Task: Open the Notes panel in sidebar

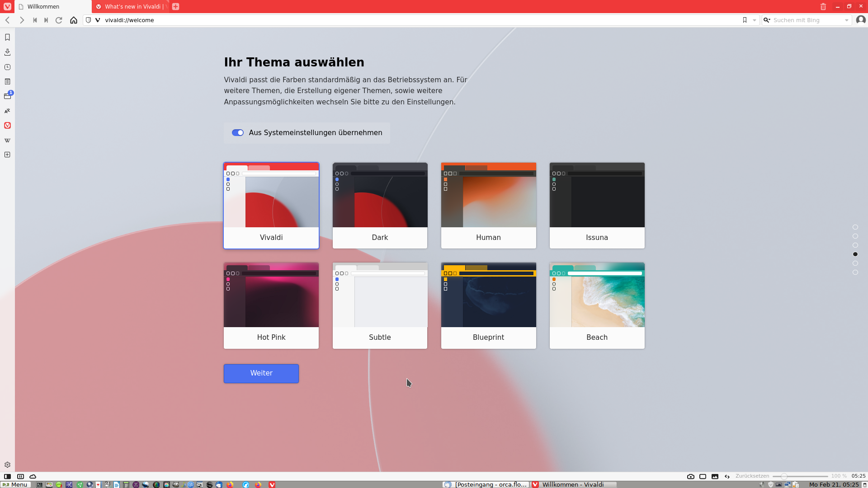Action: click(x=7, y=82)
